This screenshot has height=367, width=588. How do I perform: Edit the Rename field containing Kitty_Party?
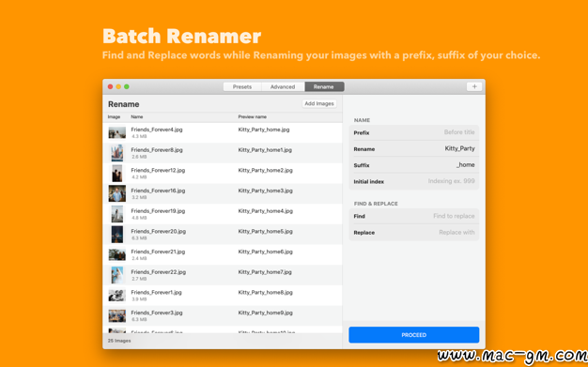point(414,149)
